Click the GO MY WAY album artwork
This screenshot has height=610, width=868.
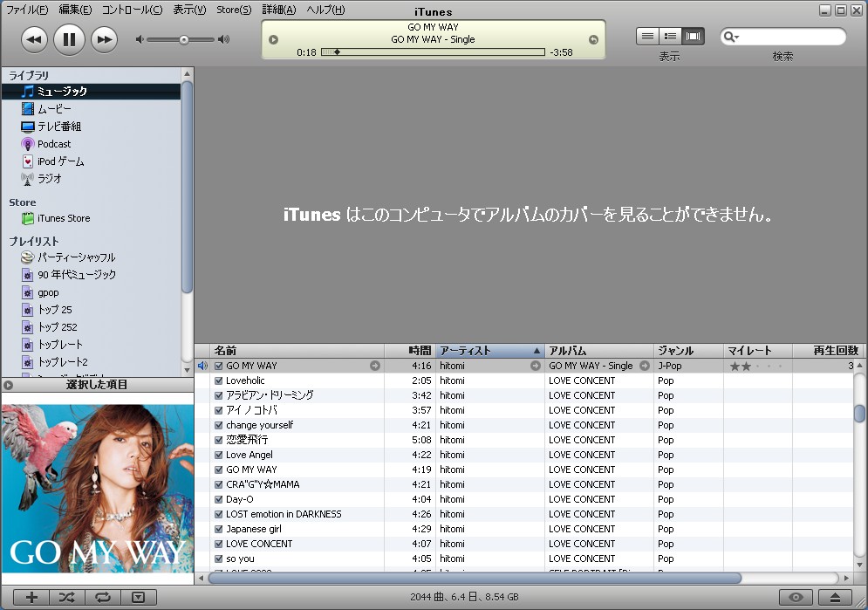(98, 489)
